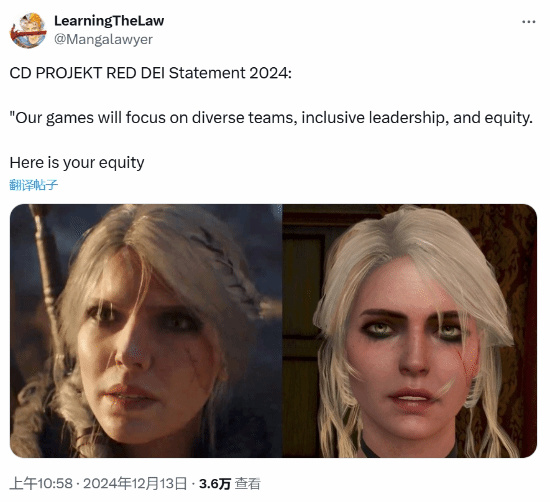The image size is (550, 502).
Task: Open the LearningTheLaw profile avatar
Action: [28, 31]
